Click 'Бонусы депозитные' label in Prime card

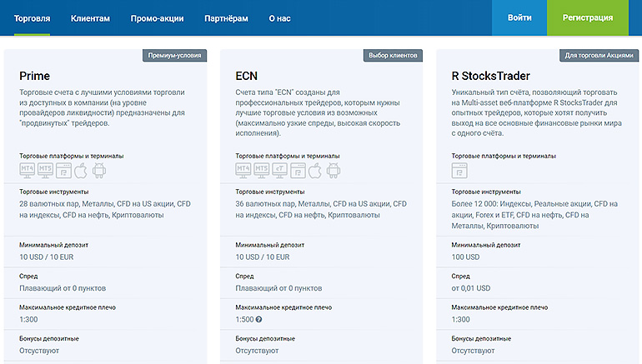[49, 338]
